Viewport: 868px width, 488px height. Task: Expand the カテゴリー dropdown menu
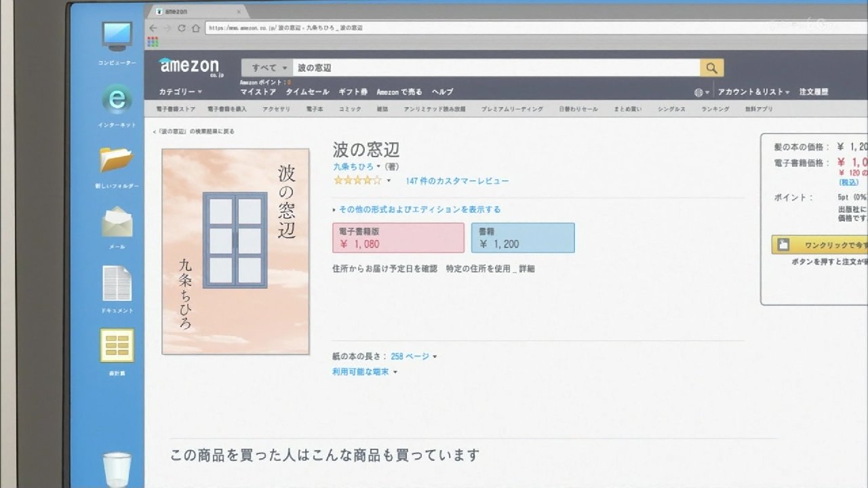pyautogui.click(x=180, y=91)
